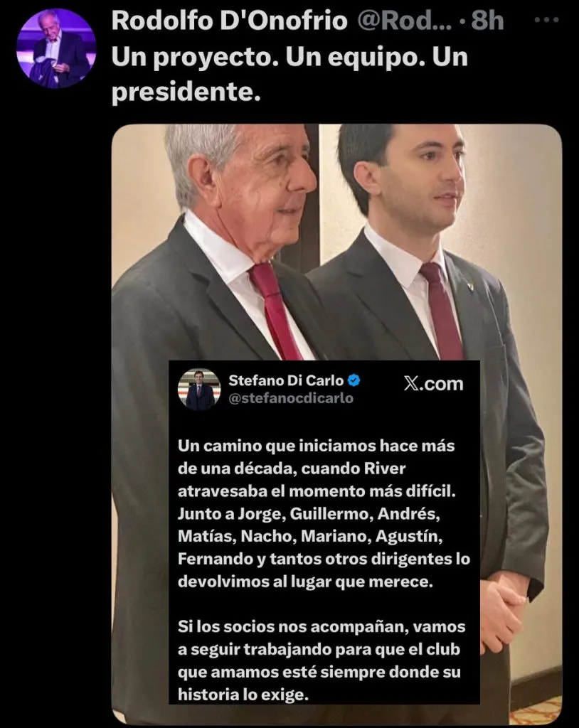Click the @stefanocdicarlo handle
The image size is (579, 728).
[290, 398]
